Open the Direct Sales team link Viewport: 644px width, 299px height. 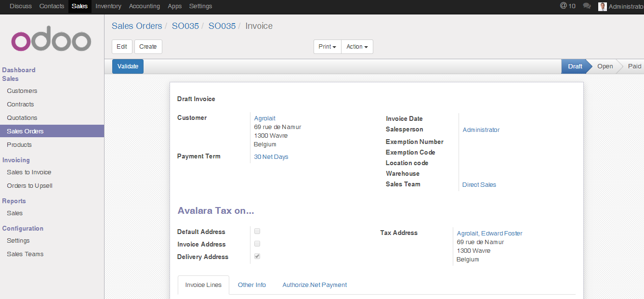click(x=479, y=185)
